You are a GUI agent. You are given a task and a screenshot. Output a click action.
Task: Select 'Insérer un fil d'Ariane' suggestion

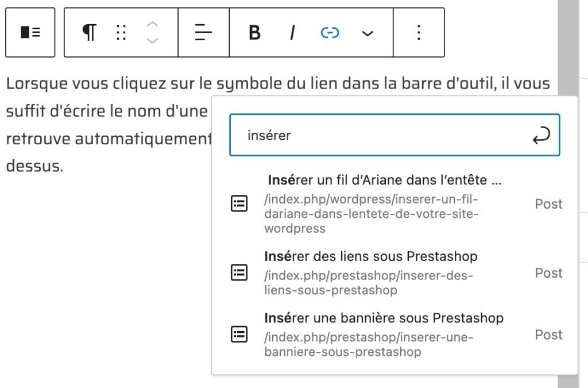[x=396, y=203]
